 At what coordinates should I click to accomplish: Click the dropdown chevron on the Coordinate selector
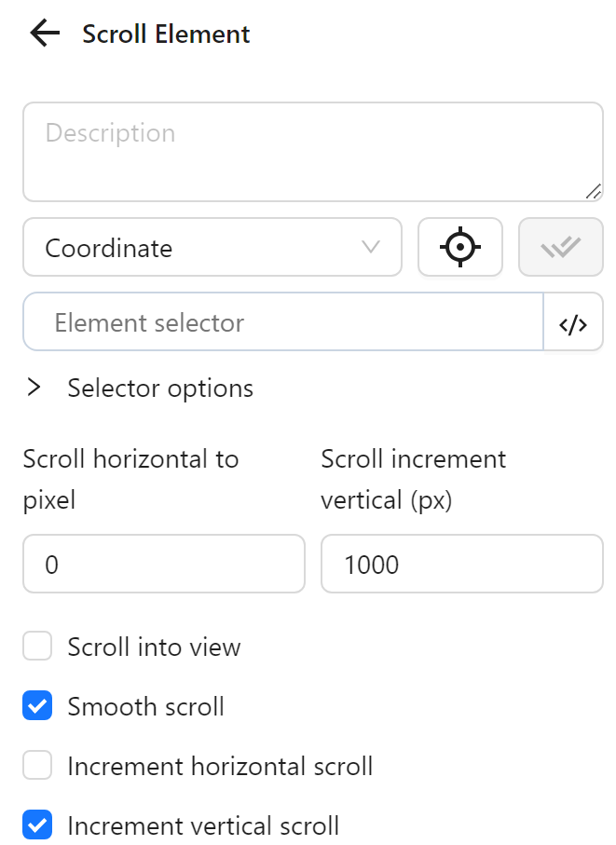tap(371, 247)
